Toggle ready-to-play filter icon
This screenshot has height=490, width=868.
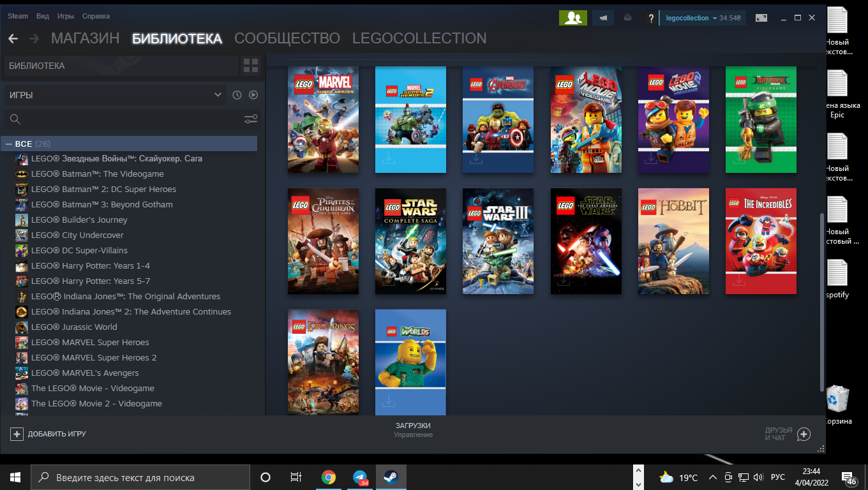tap(253, 95)
